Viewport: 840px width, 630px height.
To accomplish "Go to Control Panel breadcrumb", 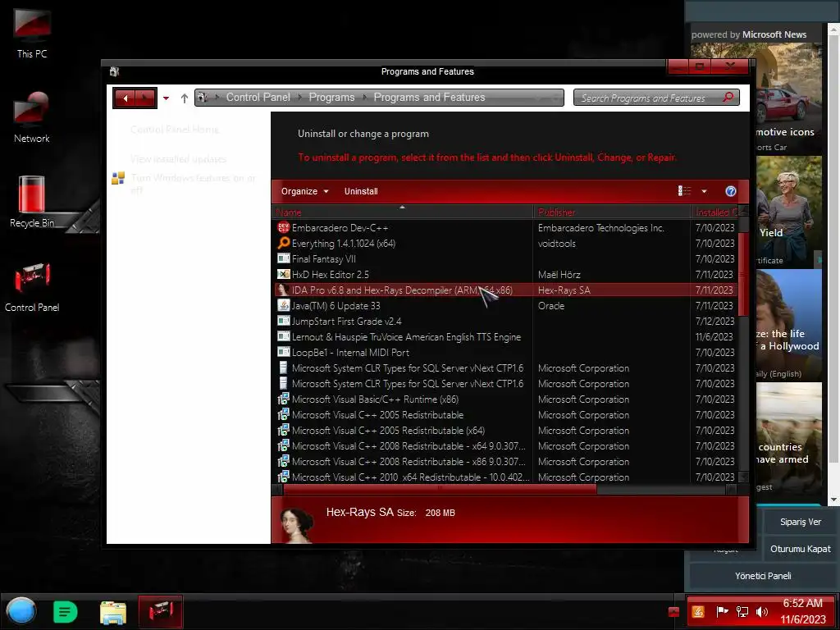I will coord(258,98).
